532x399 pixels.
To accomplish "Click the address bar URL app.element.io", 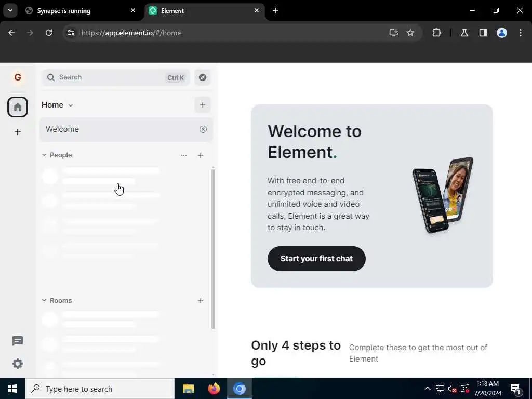I will (131, 33).
